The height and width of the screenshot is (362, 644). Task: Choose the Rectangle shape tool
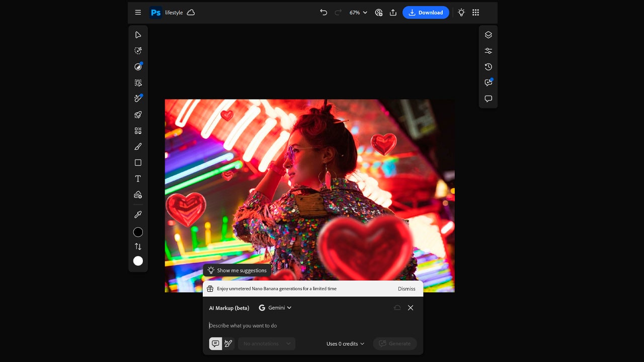[138, 163]
